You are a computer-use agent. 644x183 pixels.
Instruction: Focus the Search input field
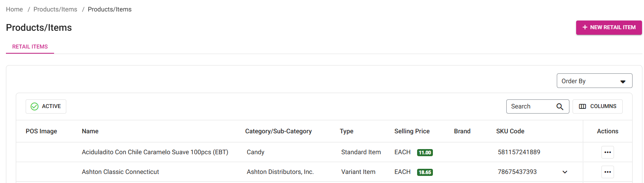coord(531,106)
